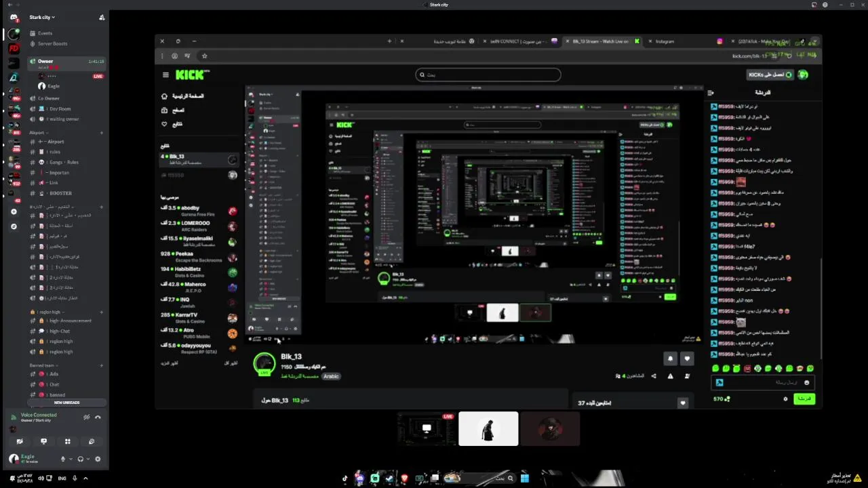The width and height of the screenshot is (868, 488).
Task: Mute the microphone in user panel
Action: (63, 459)
